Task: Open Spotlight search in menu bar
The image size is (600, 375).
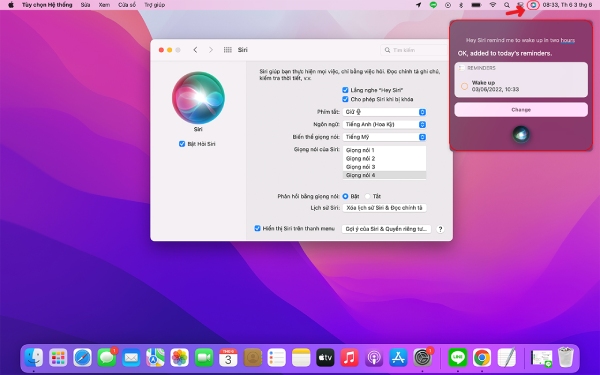Action: [507, 5]
